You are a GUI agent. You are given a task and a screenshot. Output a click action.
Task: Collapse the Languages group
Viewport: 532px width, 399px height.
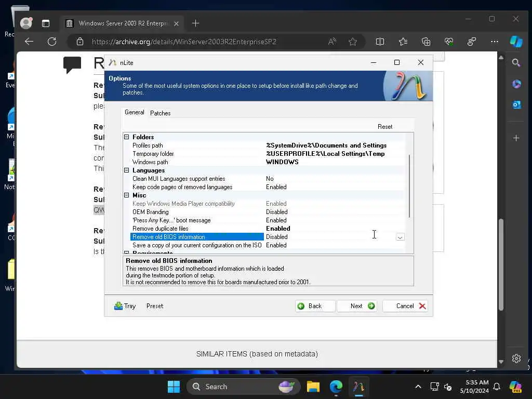click(127, 170)
